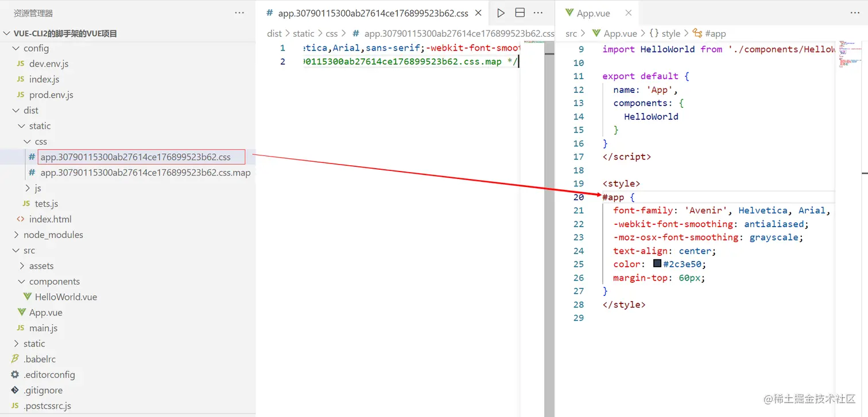This screenshot has width=868, height=417.
Task: Select dist in the CSS file breadcrumb
Action: click(274, 33)
